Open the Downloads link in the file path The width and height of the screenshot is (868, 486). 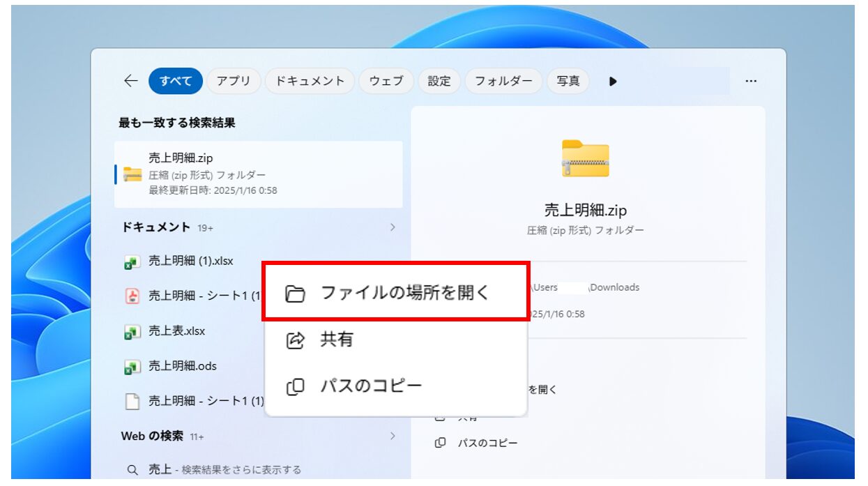[x=616, y=287]
